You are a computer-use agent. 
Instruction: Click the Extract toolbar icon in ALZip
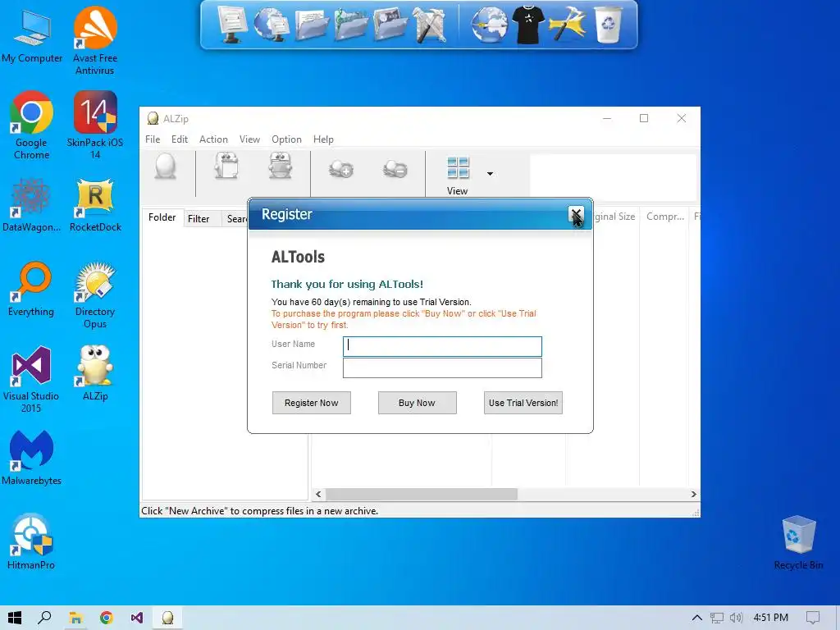tap(281, 166)
